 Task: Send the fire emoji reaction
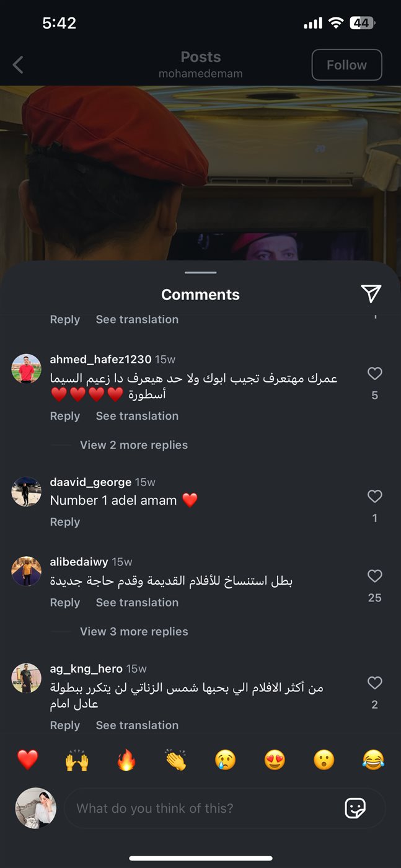126,759
